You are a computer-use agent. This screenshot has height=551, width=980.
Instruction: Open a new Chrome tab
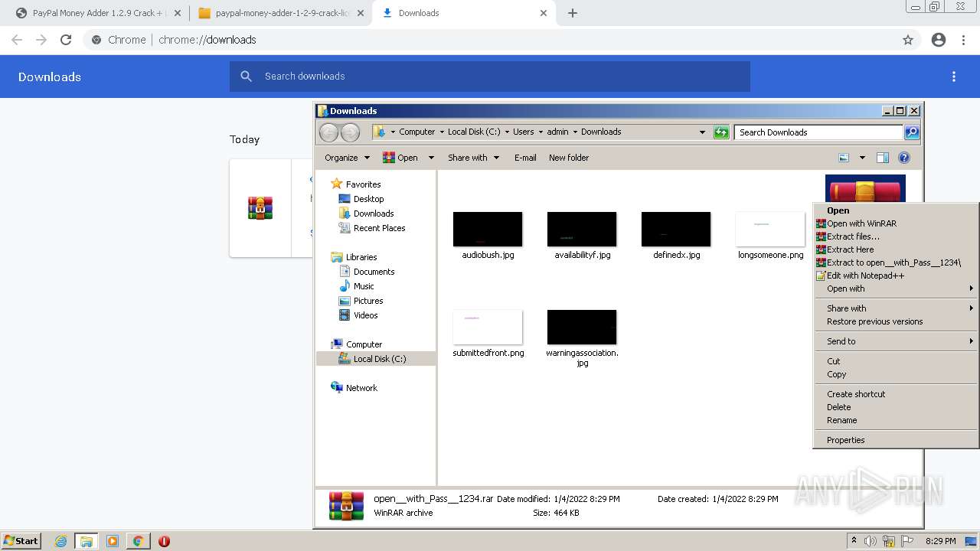tap(573, 13)
